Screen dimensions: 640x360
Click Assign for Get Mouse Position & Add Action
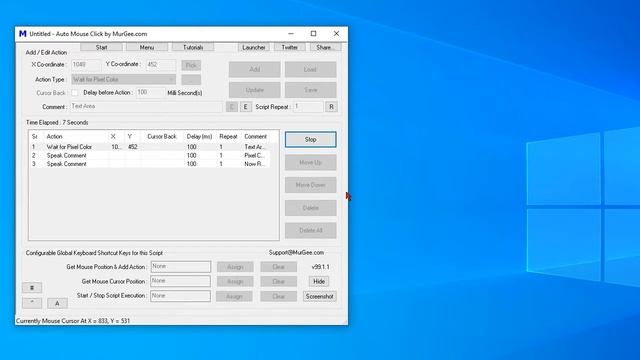click(235, 267)
